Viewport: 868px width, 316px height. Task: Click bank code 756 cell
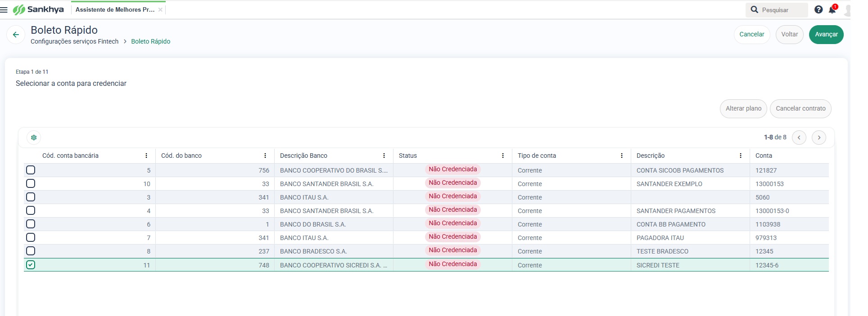pos(215,170)
